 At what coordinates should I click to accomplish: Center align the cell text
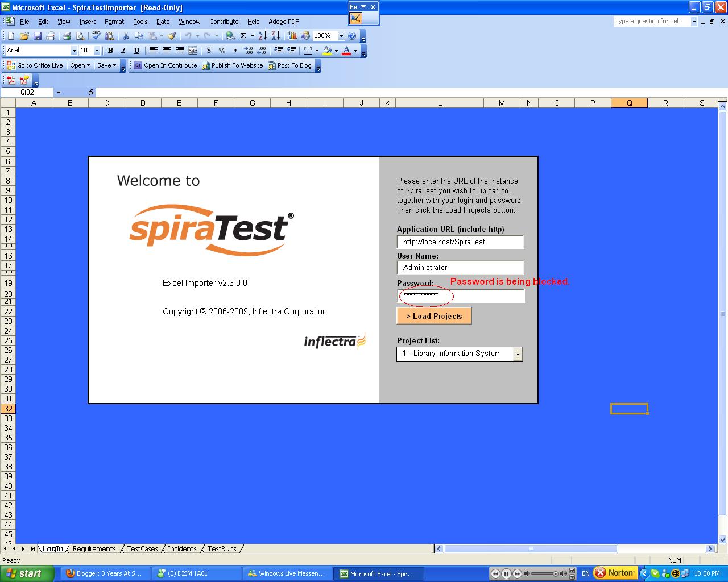coord(167,51)
